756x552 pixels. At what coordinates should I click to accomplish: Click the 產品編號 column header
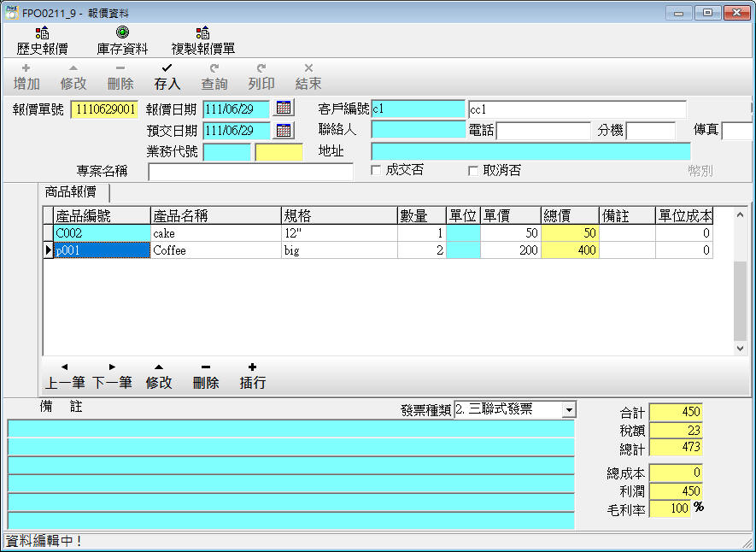[x=102, y=215]
